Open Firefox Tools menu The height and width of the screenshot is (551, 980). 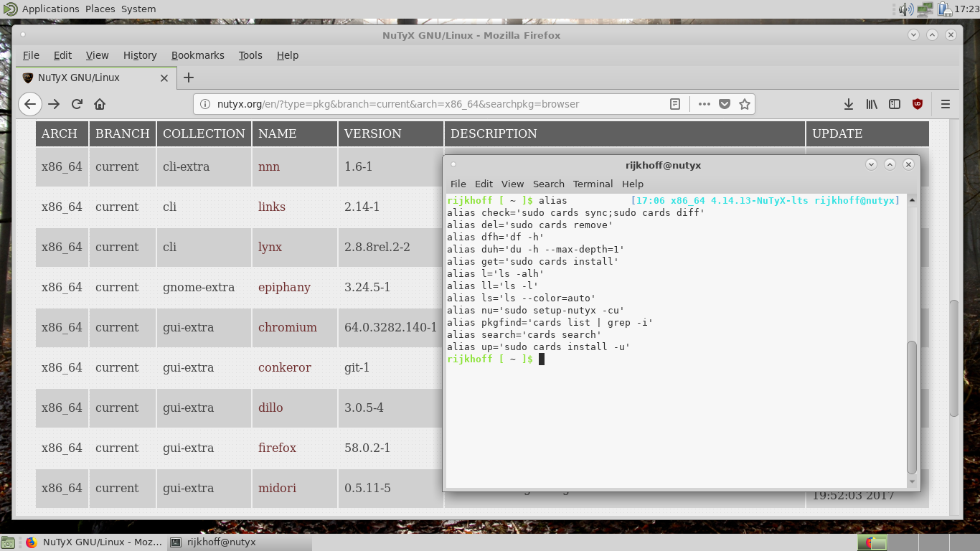coord(250,55)
